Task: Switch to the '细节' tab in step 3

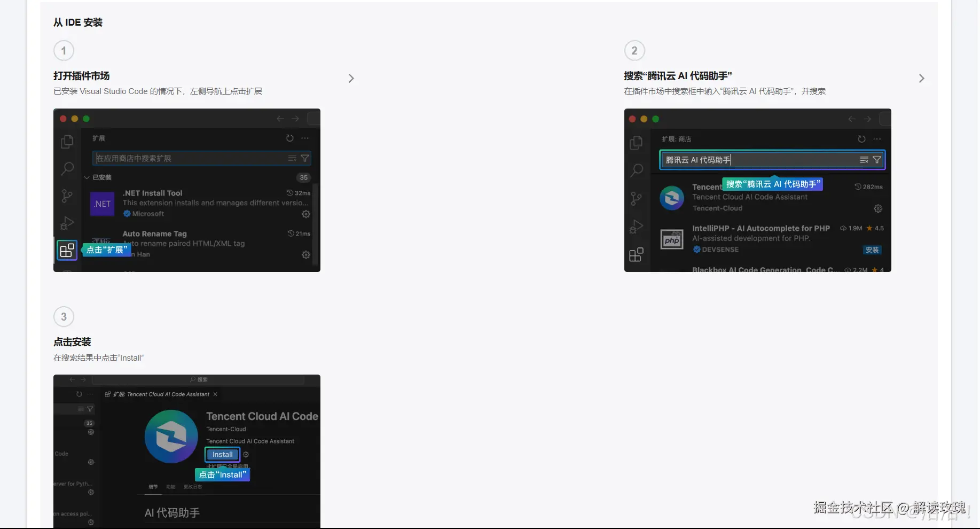Action: pos(153,487)
